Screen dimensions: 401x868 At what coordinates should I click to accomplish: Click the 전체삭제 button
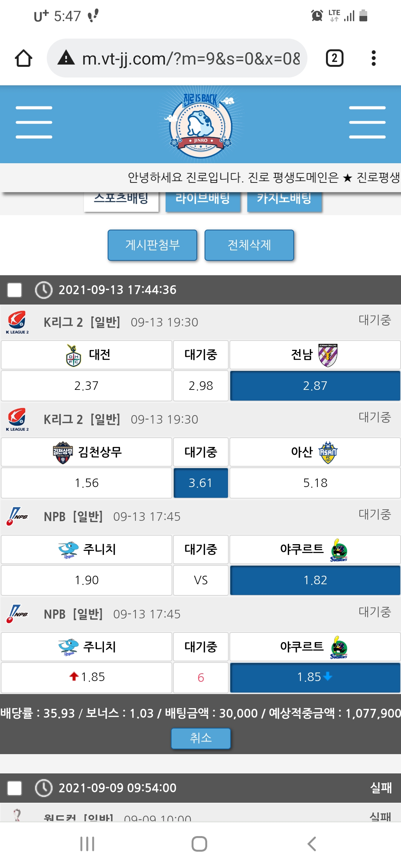pyautogui.click(x=249, y=245)
